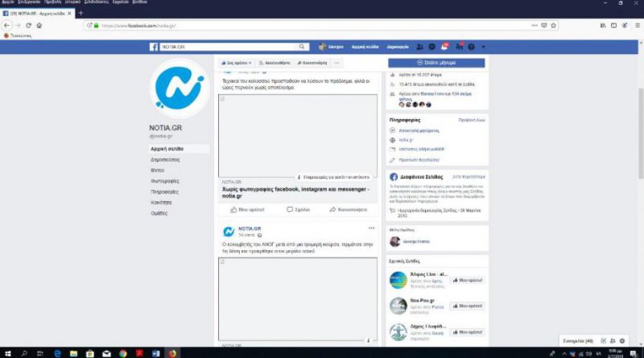Expand the account dropdown arrow in header
644x358 pixels.
[483, 47]
